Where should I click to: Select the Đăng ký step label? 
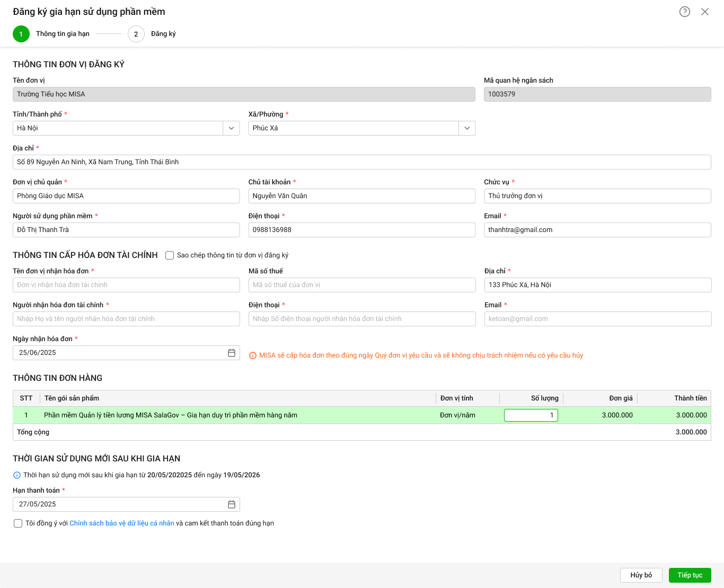coord(163,34)
